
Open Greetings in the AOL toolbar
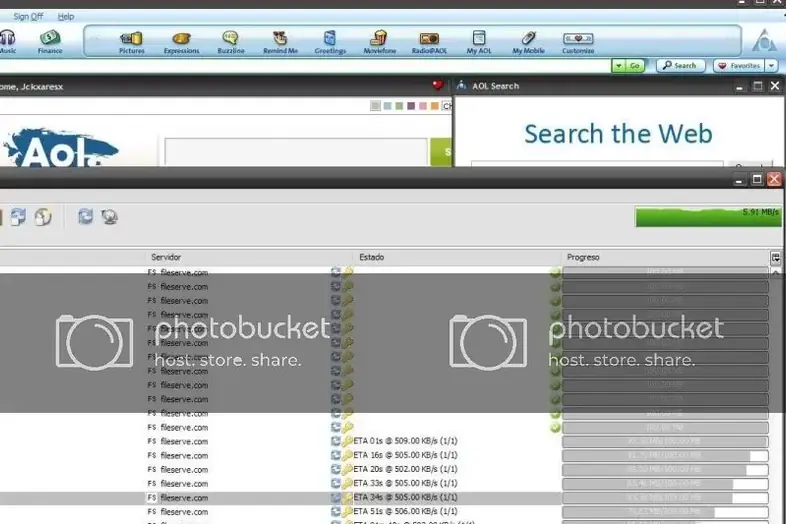[x=330, y=42]
